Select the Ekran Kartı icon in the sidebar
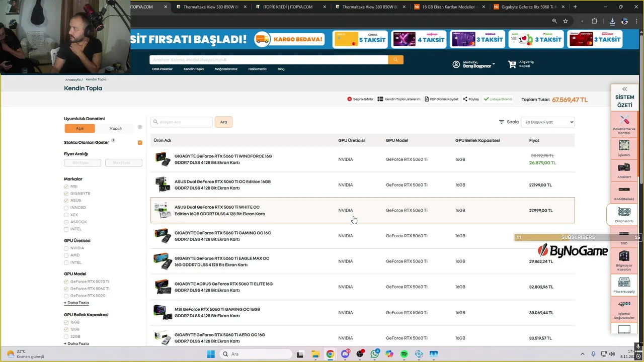Viewport: 644px width, 362px height. point(624,215)
